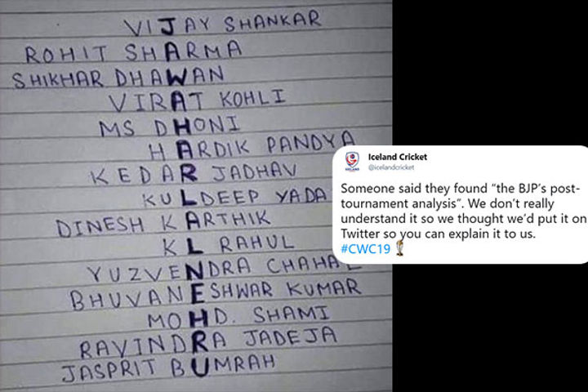Click the MS Dhoni line
The height and width of the screenshot is (392, 588).
pyautogui.click(x=169, y=127)
